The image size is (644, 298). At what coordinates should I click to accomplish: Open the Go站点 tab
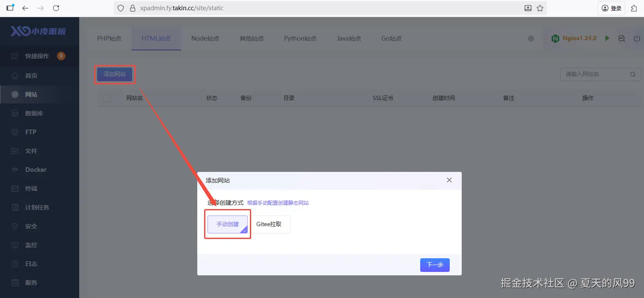[x=392, y=38]
